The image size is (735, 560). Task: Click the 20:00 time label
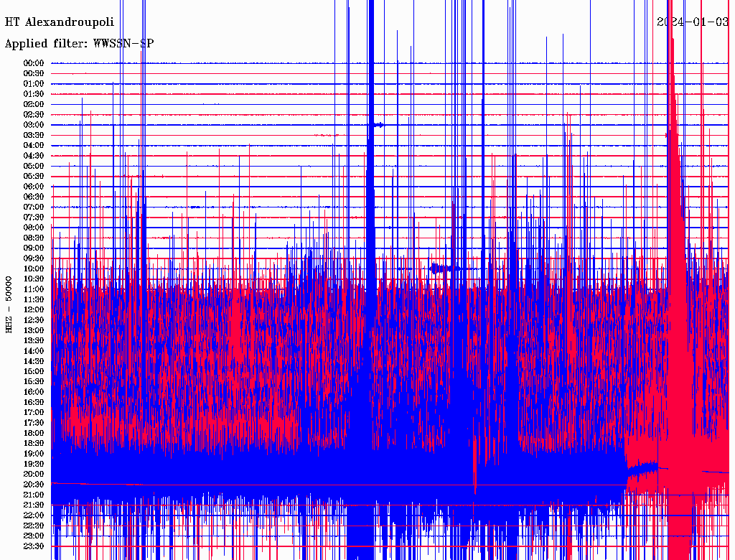tap(34, 475)
